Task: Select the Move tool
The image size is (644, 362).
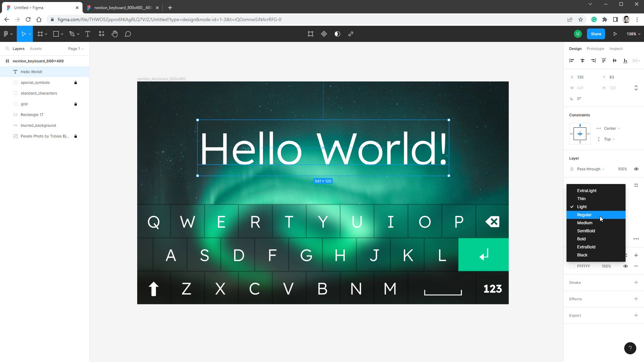Action: pyautogui.click(x=23, y=34)
